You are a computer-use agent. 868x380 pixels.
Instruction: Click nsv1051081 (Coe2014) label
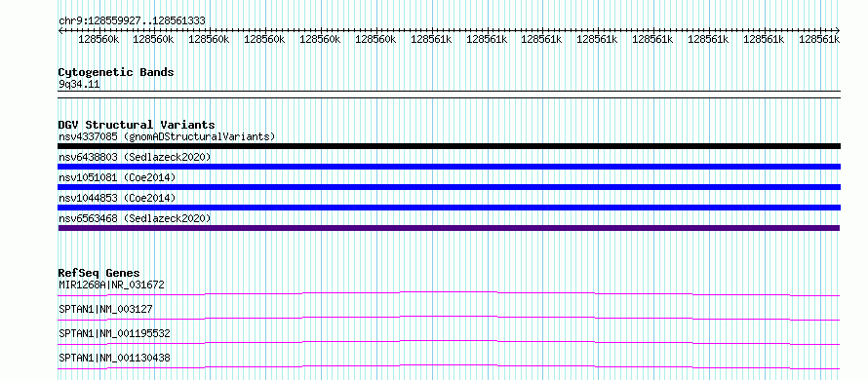[x=117, y=177]
